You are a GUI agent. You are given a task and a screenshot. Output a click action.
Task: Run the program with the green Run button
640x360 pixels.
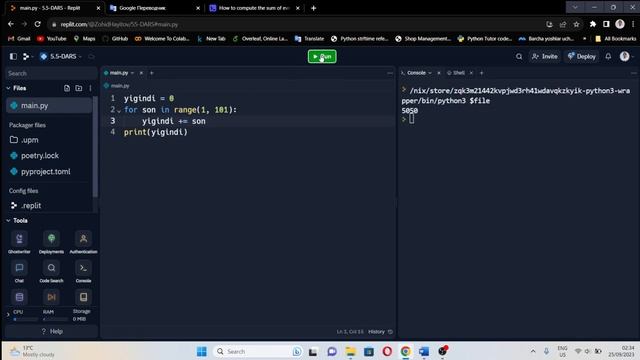[x=322, y=56]
